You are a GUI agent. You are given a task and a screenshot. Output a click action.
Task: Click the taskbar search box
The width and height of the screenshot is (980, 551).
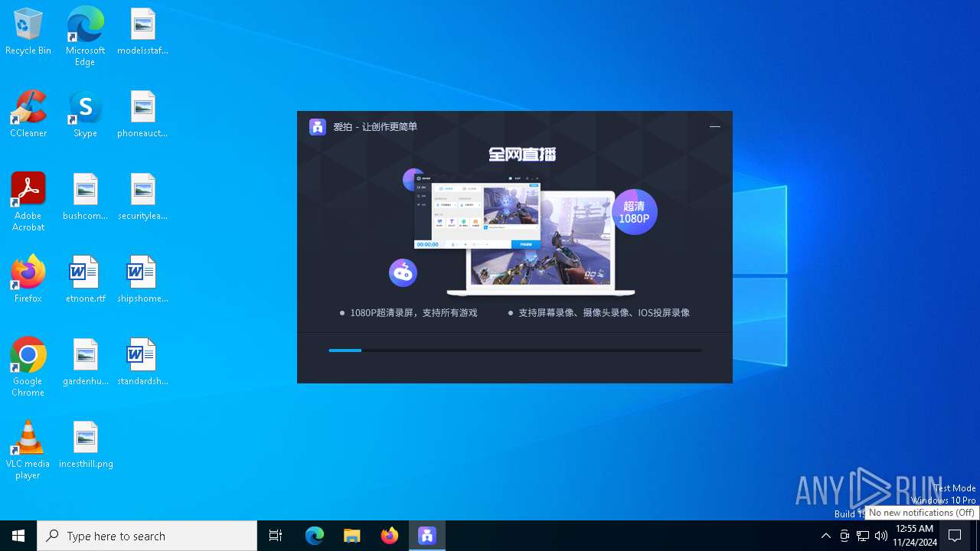coord(147,536)
